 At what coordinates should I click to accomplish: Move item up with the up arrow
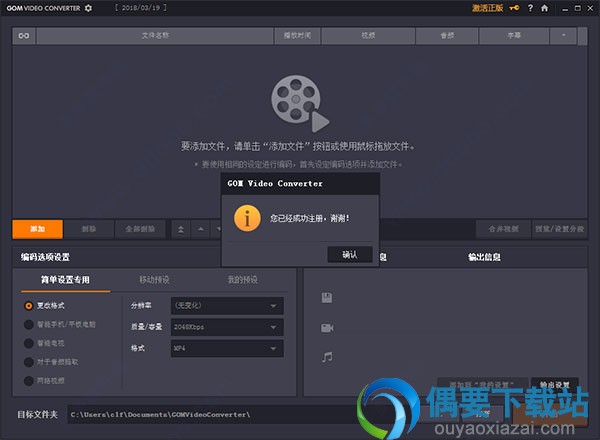coord(201,229)
